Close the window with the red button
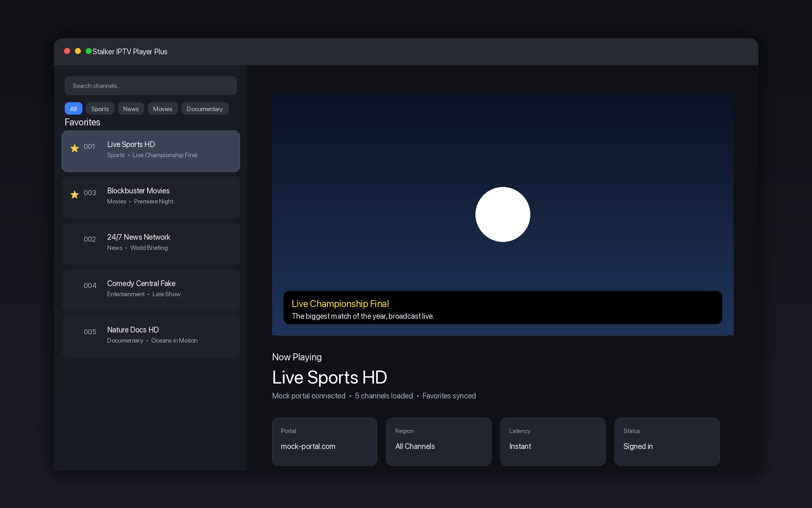The height and width of the screenshot is (508, 812). 67,51
